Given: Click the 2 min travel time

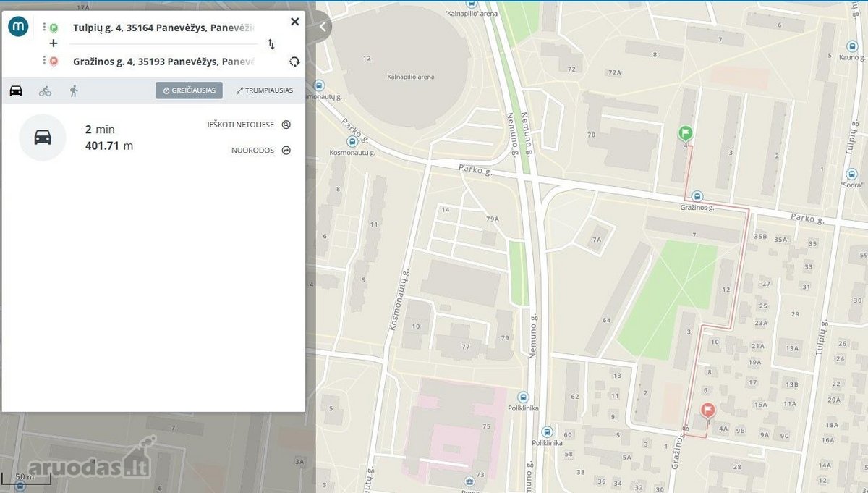Looking at the screenshot, I should tap(100, 130).
